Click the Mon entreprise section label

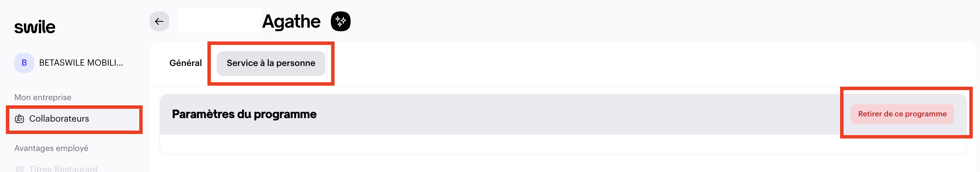pos(43,98)
